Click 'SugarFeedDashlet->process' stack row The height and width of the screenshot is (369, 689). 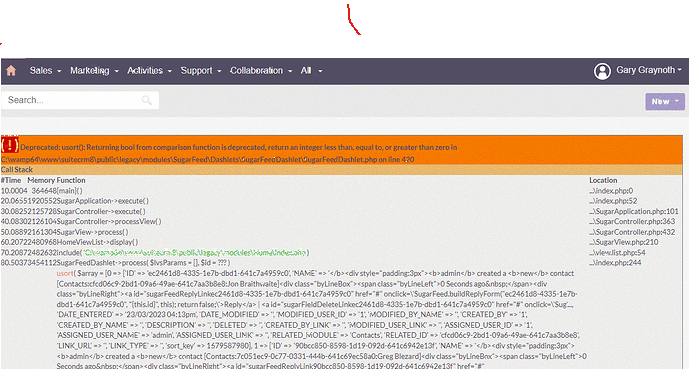point(143,263)
